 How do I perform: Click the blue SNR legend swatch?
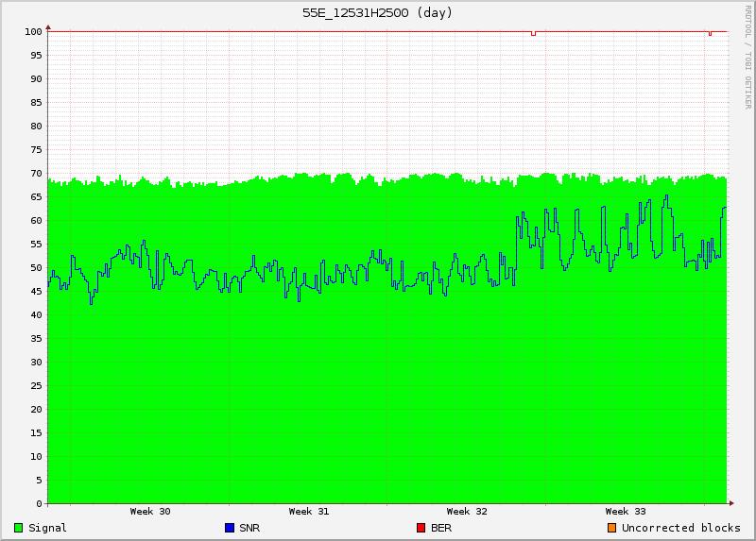pyautogui.click(x=230, y=528)
